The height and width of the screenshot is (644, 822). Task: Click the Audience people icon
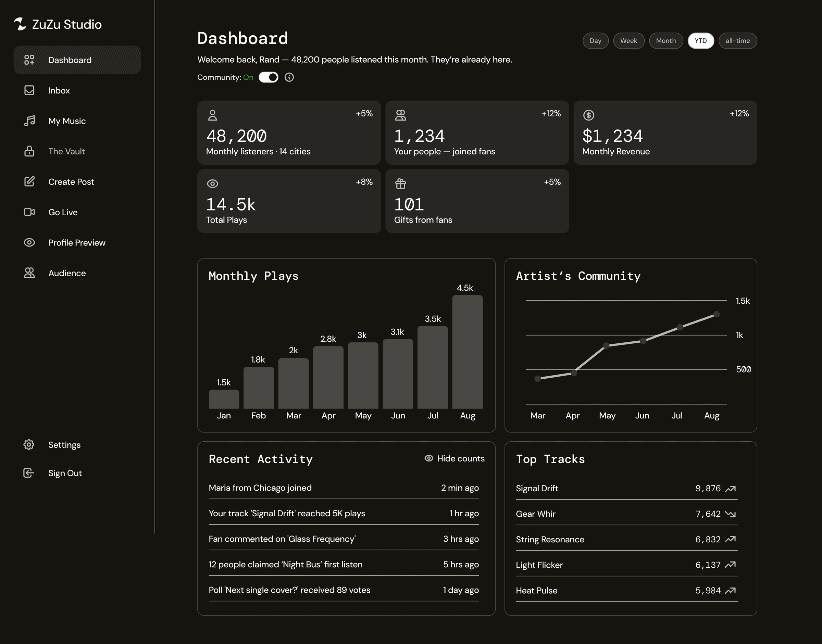(29, 273)
